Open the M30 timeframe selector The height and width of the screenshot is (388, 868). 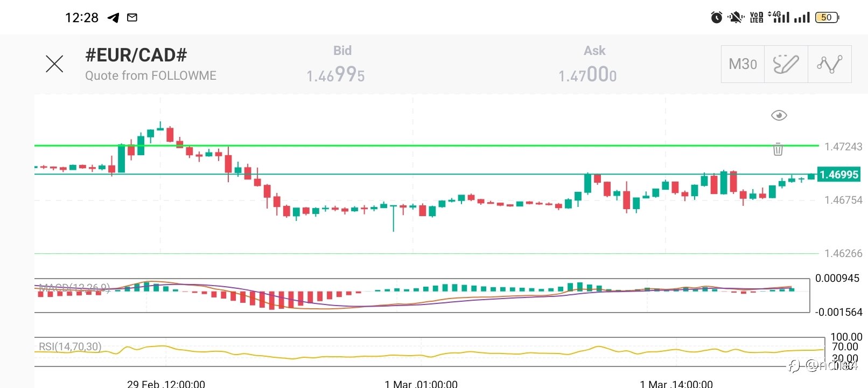point(743,64)
